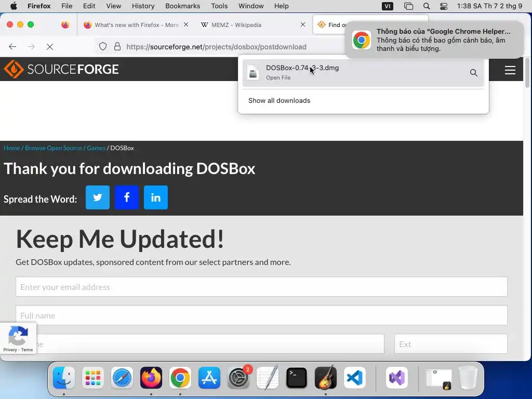
Task: Click the Google Chrome Helper notification
Action: 434,40
